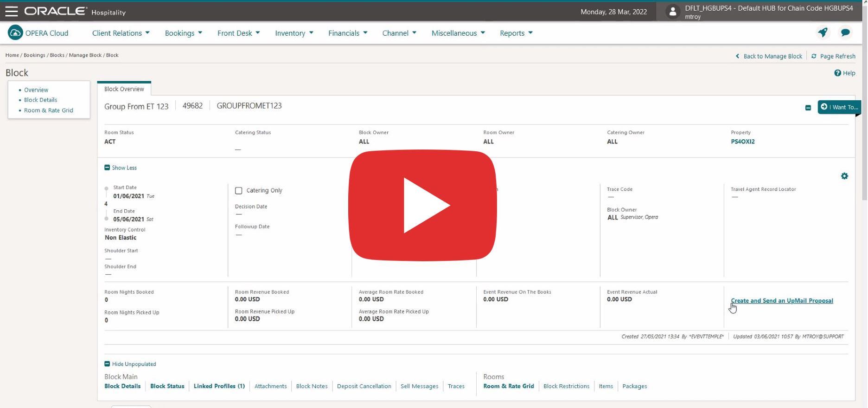
Task: Click the user profile avatar icon
Action: click(x=672, y=12)
